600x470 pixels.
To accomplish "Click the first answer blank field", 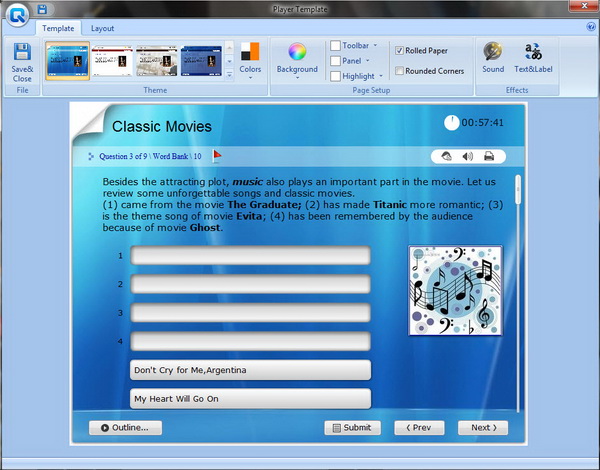I will click(250, 256).
